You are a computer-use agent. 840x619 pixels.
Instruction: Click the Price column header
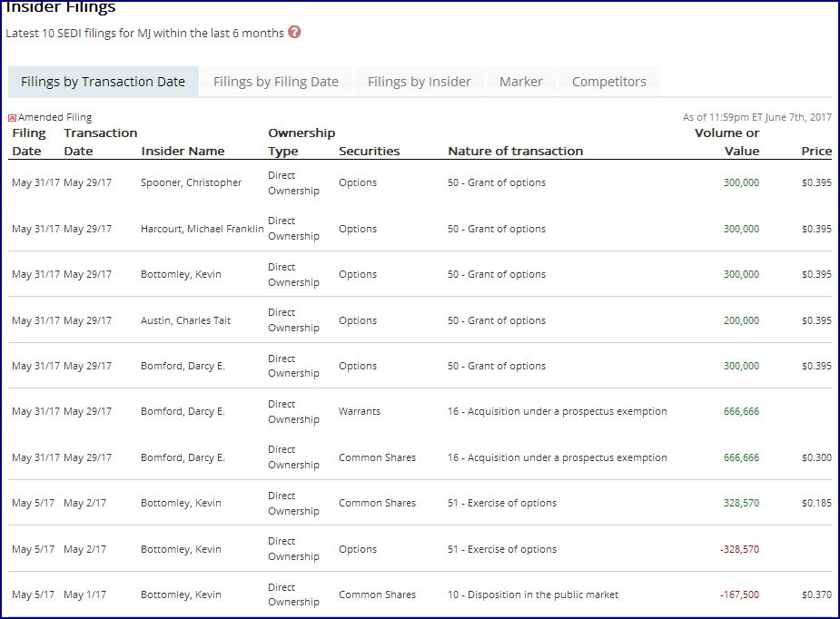click(x=815, y=151)
